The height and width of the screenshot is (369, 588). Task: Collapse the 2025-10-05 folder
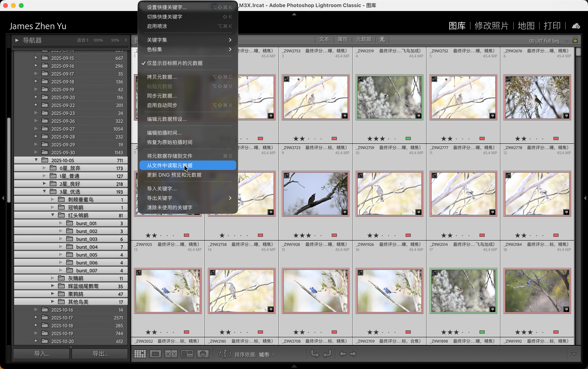(x=36, y=160)
